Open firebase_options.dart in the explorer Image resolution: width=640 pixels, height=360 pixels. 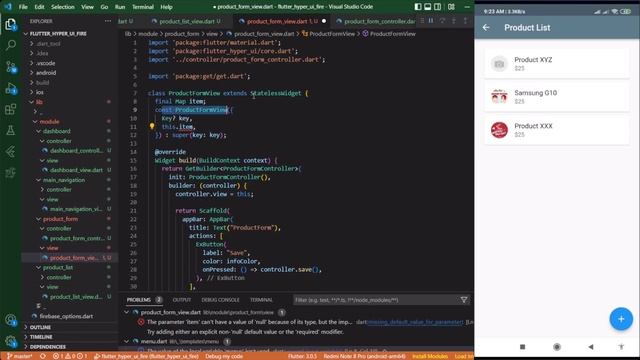coord(66,316)
